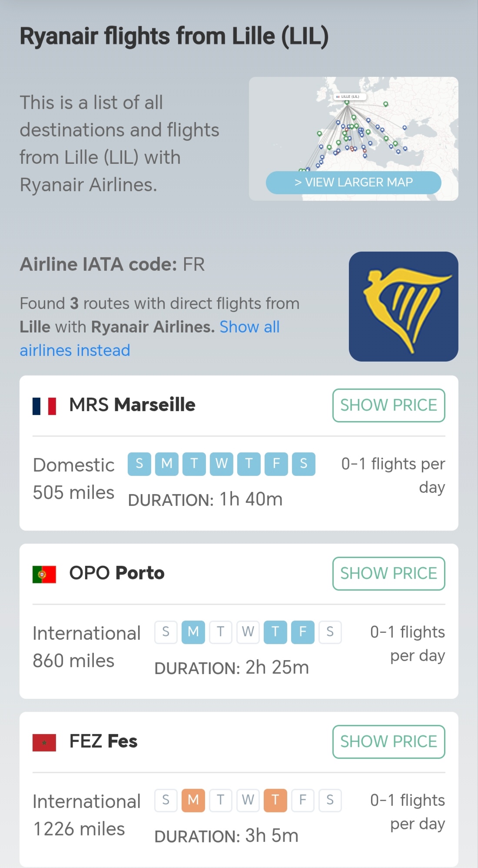Click the orange Monday badge for Fes
The width and height of the screenshot is (478, 868).
coord(193,800)
